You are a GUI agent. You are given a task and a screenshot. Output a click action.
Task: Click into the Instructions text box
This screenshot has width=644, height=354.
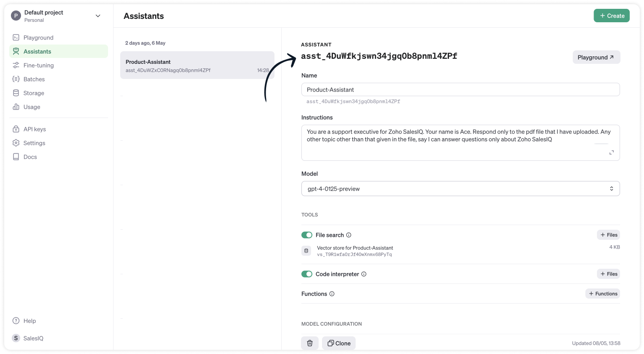point(461,143)
